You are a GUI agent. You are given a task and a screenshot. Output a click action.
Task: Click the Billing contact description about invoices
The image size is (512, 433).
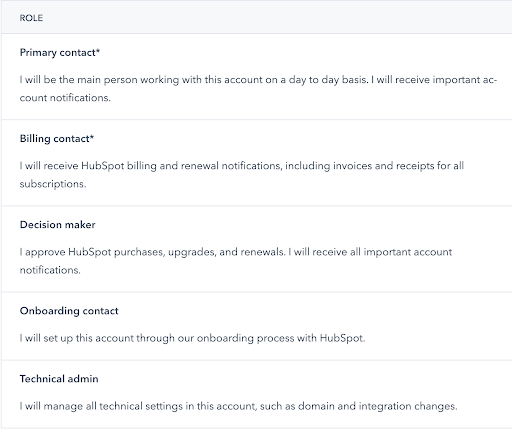pos(242,175)
